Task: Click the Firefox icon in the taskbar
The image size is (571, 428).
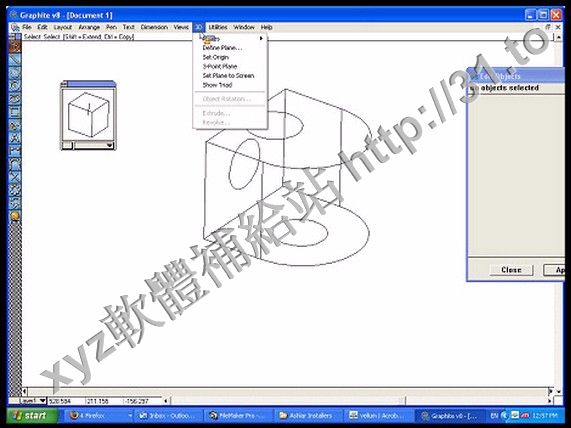Action: (74, 415)
